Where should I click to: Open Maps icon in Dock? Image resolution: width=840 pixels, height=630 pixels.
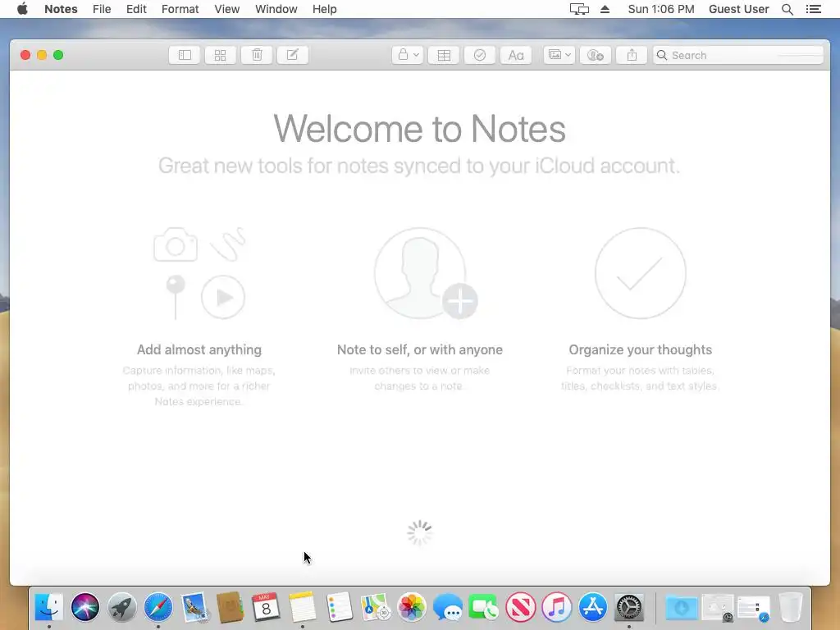[x=376, y=608]
